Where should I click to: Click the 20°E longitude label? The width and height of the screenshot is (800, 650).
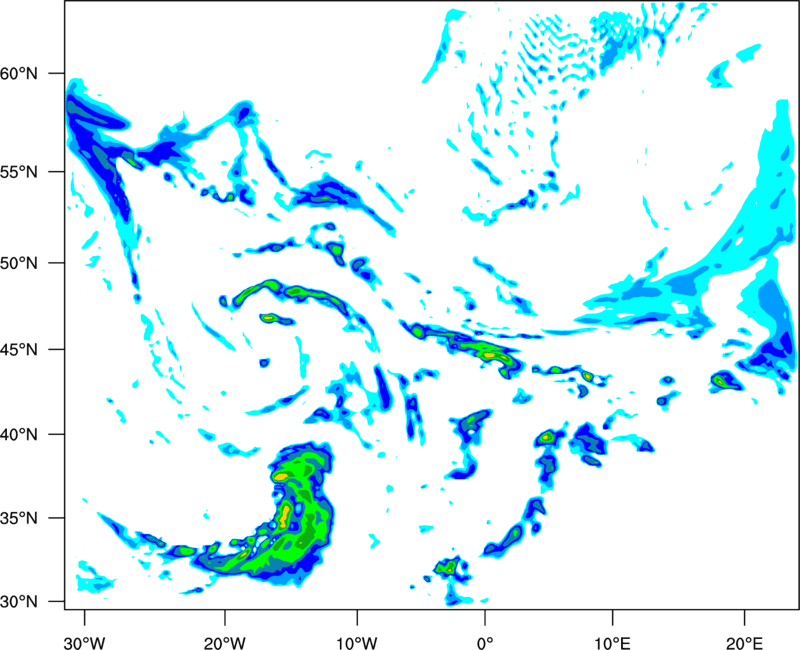click(x=744, y=643)
